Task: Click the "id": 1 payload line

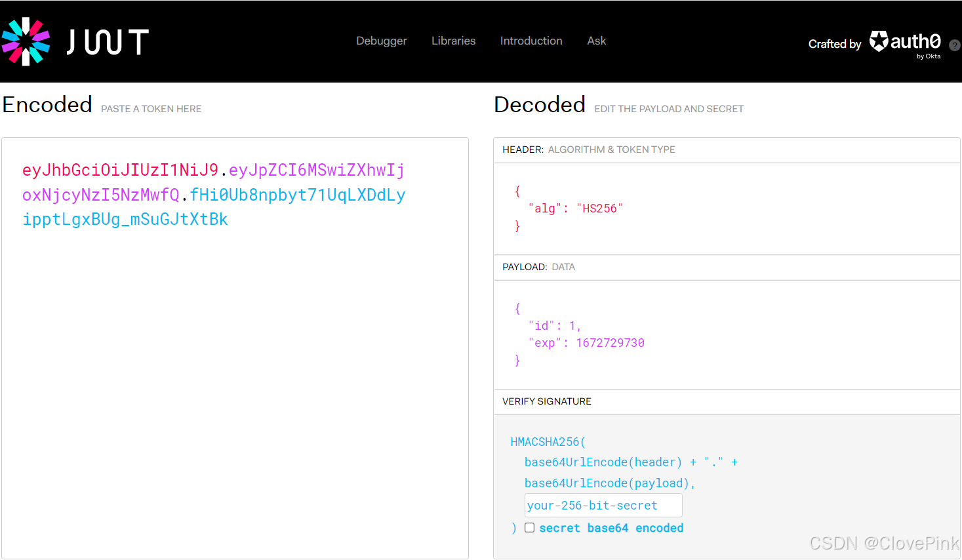Action: tap(555, 326)
